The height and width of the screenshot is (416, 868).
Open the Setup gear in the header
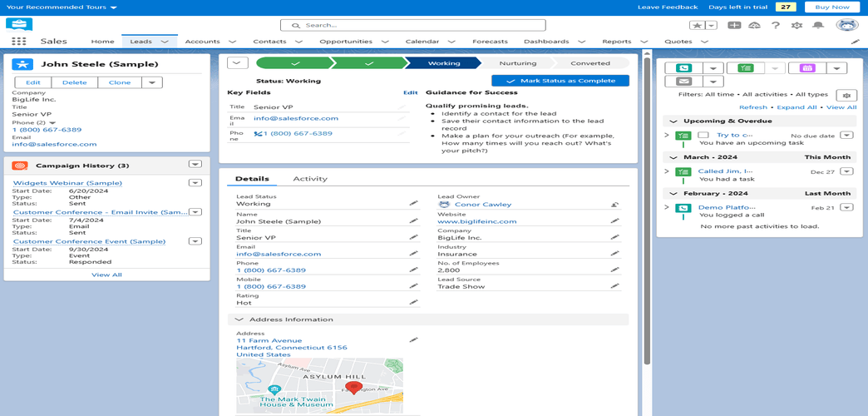797,25
